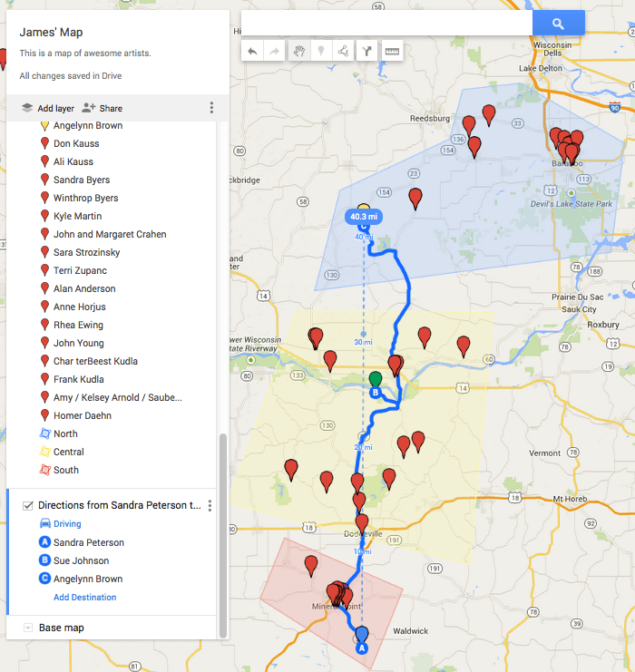Viewport: 635px width, 672px height.
Task: Click the yellow pin icon beside Angelynn Brown
Action: tap(44, 126)
